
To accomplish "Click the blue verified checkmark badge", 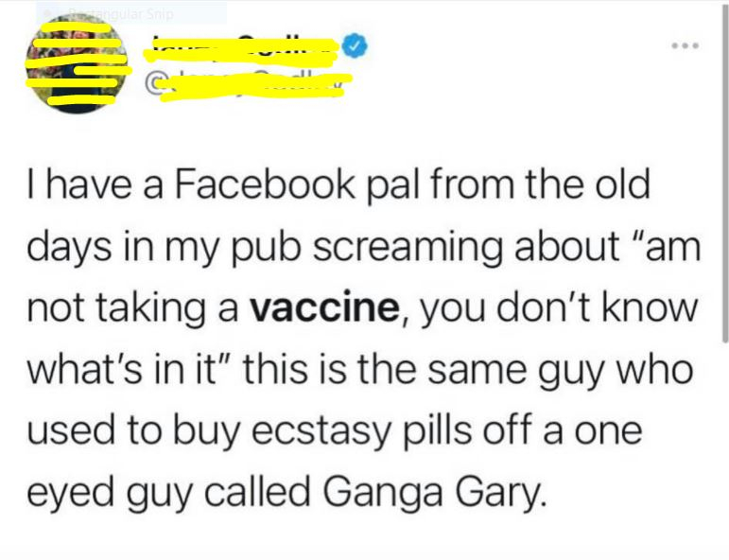I will [x=356, y=45].
